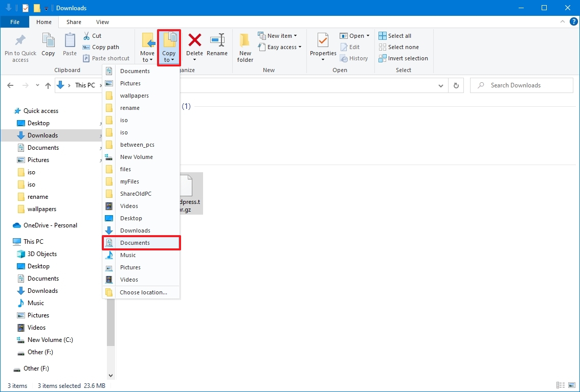The image size is (580, 392).
Task: Switch to the View ribbon tab
Action: click(x=102, y=22)
